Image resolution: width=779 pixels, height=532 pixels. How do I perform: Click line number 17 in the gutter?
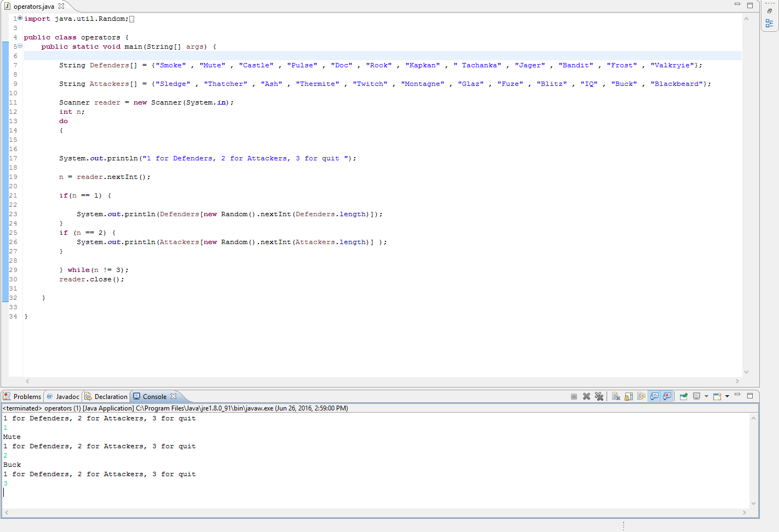13,158
